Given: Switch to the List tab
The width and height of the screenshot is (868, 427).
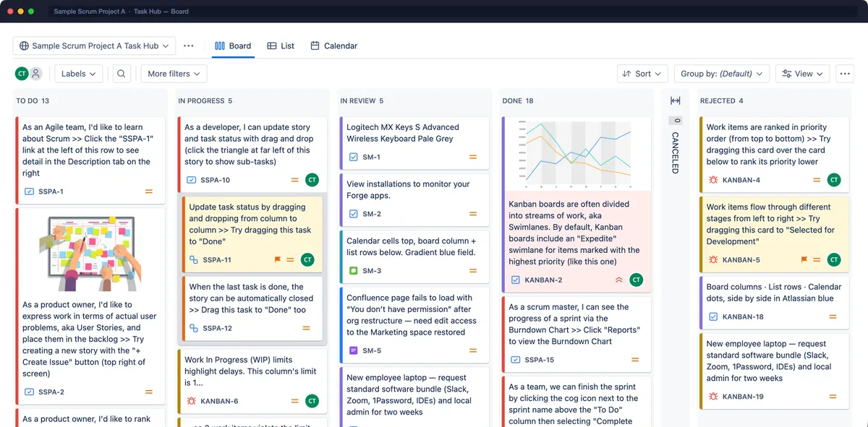Looking at the screenshot, I should 281,46.
